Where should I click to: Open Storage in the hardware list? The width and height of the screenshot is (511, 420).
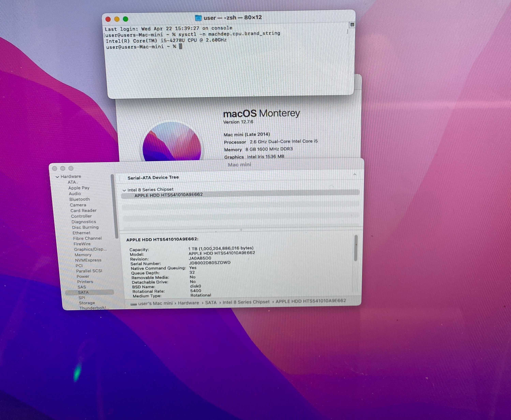[87, 303]
